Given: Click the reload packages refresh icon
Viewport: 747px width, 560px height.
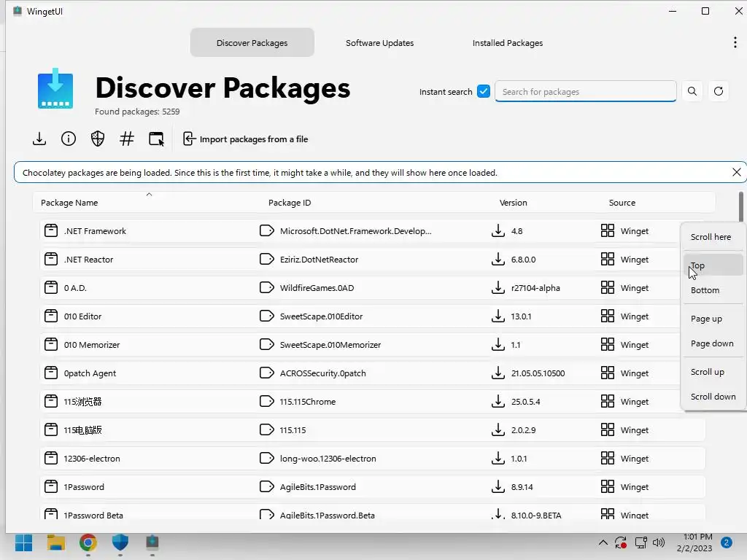Looking at the screenshot, I should pos(719,91).
